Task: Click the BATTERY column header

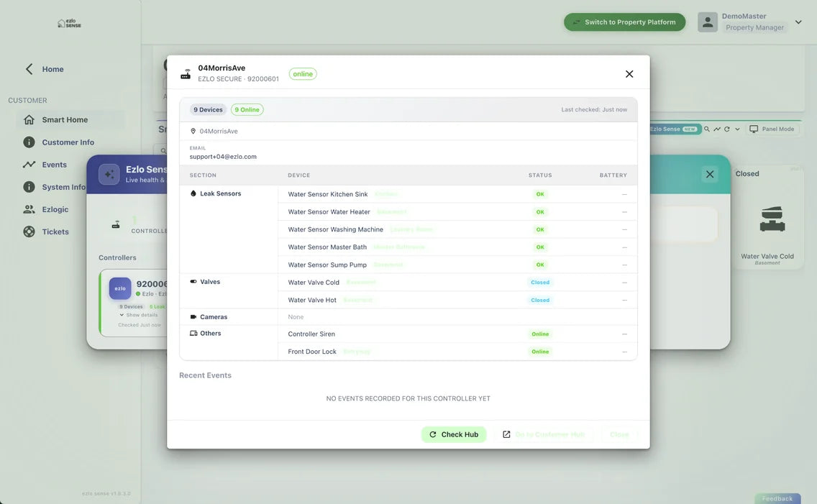Action: [613, 175]
